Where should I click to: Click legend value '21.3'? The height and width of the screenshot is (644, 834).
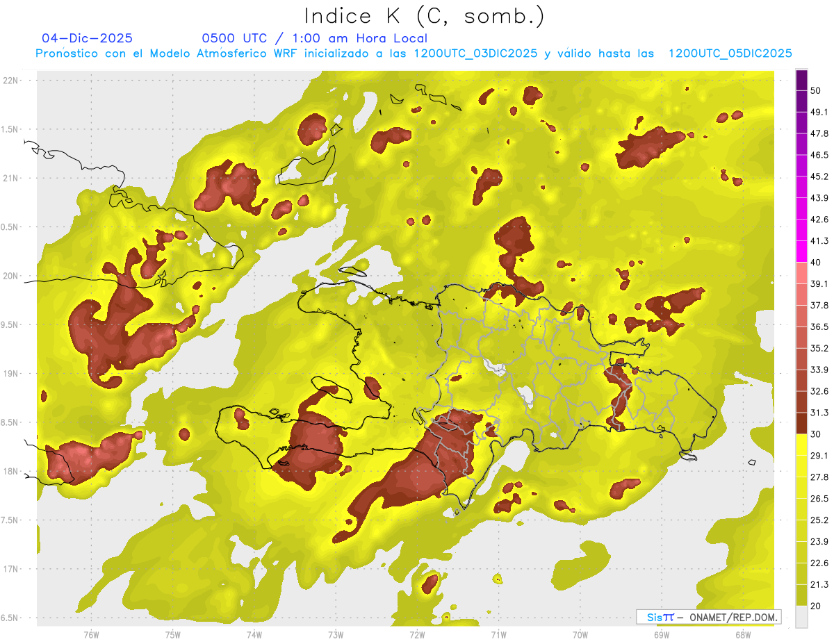[819, 585]
